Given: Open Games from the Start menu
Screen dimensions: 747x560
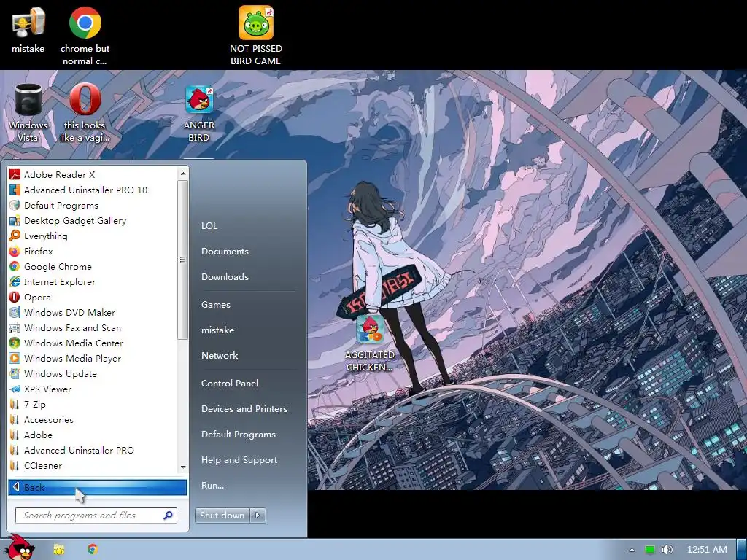Looking at the screenshot, I should [216, 304].
